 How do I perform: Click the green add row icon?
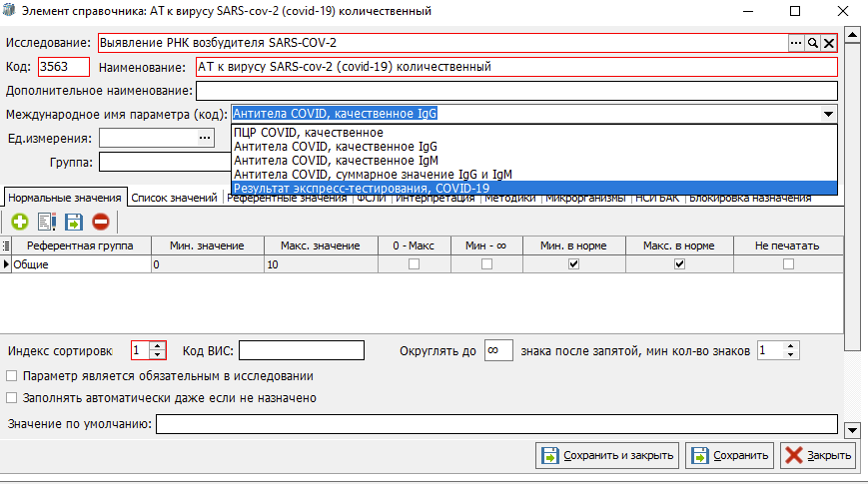pyautogui.click(x=19, y=223)
